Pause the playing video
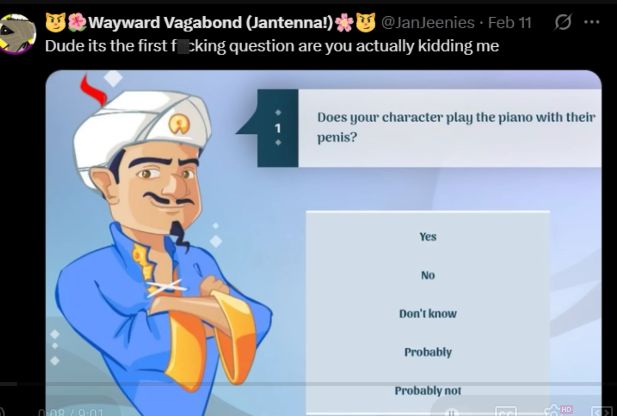 point(452,412)
